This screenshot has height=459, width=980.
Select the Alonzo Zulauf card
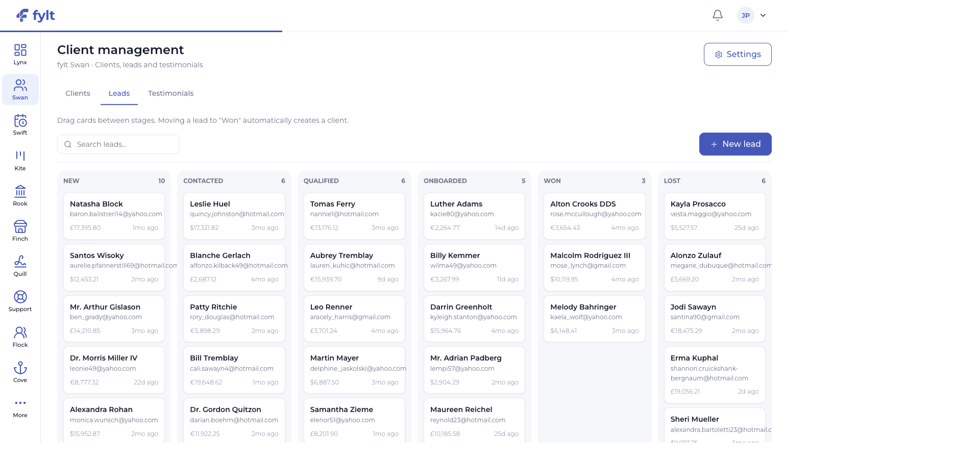(x=715, y=267)
